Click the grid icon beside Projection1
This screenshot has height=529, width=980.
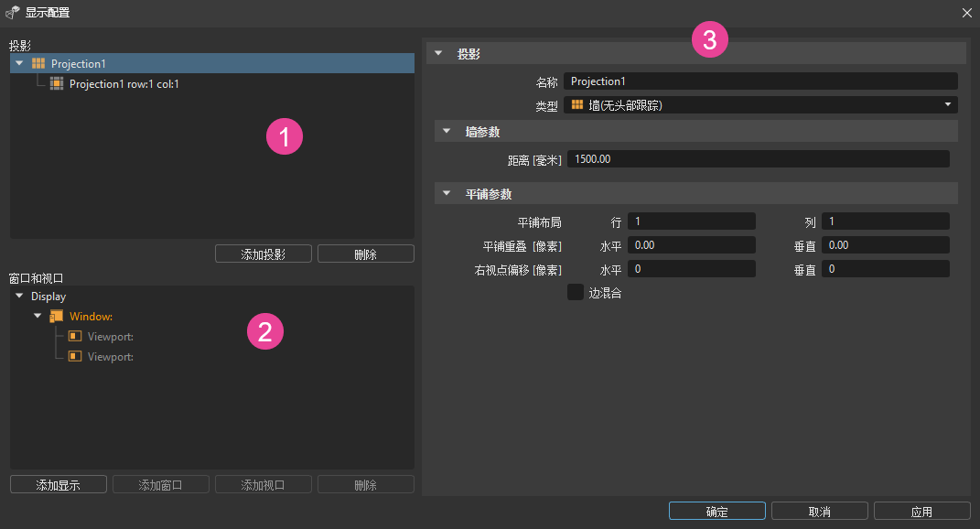click(37, 64)
